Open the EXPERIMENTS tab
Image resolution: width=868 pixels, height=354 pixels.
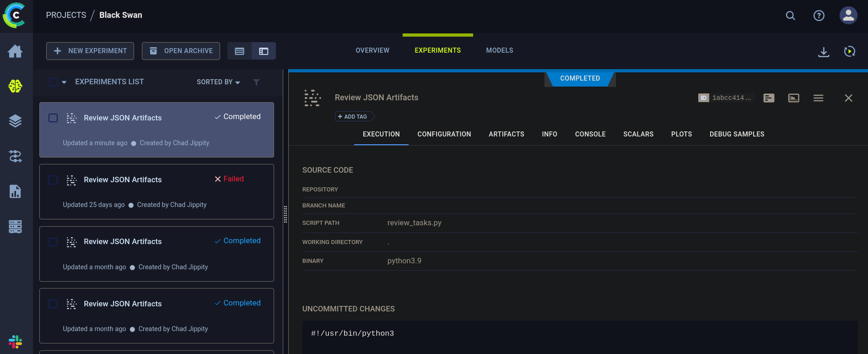point(437,50)
